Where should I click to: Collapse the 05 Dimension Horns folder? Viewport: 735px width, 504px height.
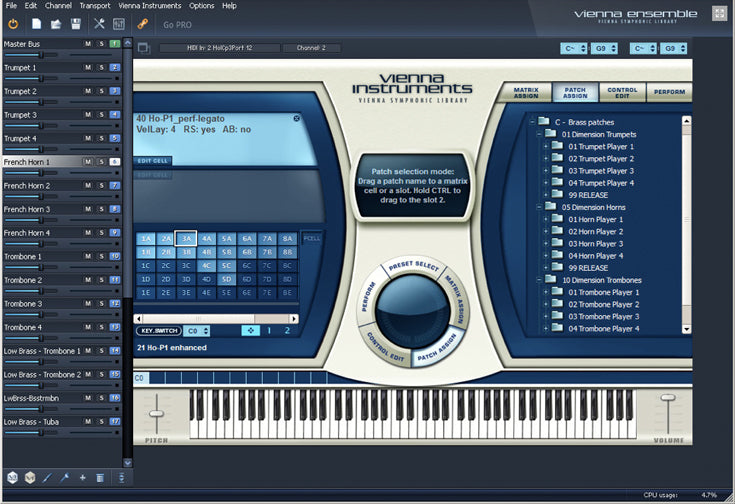click(539, 207)
